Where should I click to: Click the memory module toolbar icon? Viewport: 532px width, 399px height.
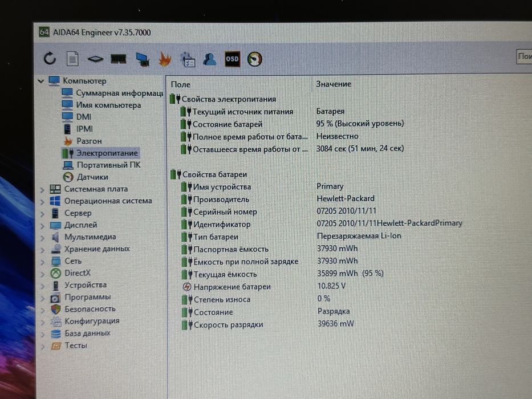tap(119, 59)
